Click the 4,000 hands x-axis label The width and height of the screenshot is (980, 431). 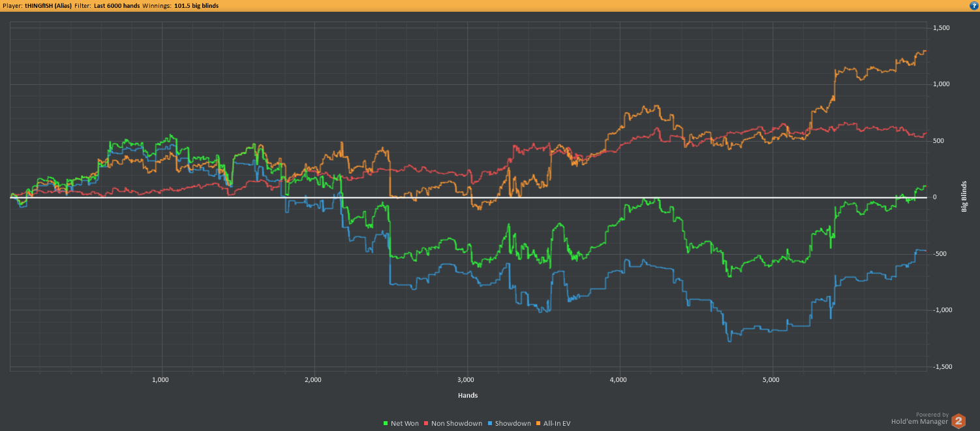point(619,379)
